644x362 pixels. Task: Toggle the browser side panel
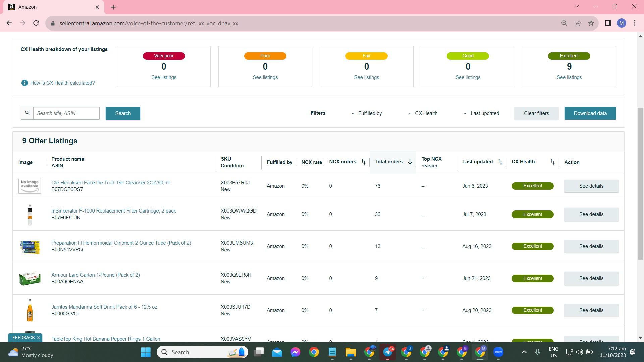[x=608, y=23]
